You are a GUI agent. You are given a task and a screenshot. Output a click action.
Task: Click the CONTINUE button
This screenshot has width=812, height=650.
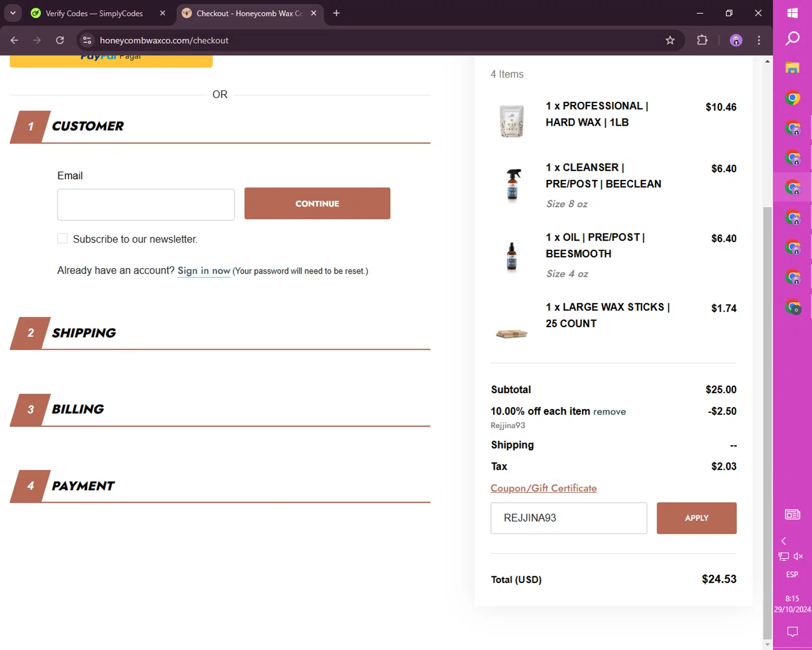point(317,204)
